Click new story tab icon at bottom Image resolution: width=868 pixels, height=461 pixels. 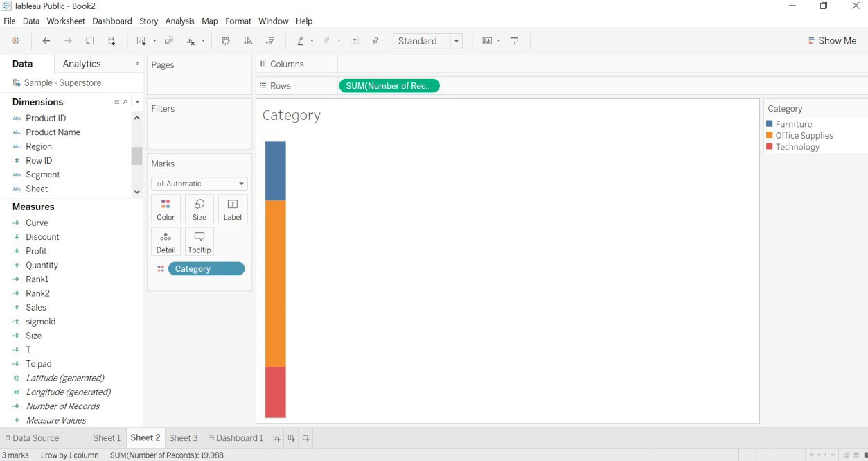click(x=305, y=437)
